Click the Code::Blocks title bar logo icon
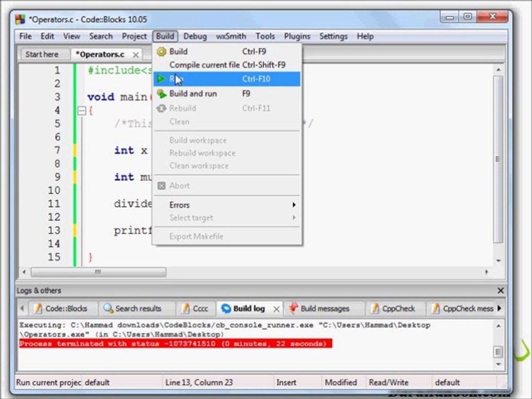 click(x=21, y=19)
